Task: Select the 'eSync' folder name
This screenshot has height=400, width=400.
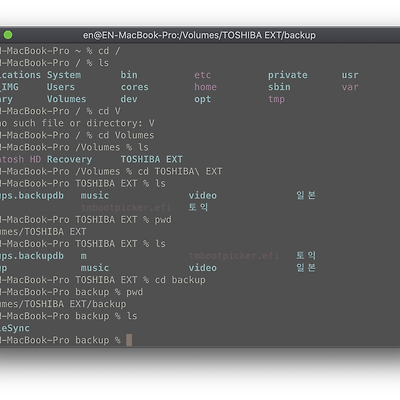Action: point(16,328)
